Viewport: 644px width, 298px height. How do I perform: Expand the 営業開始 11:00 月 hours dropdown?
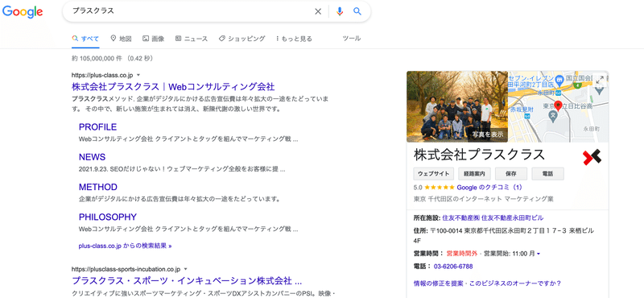(538, 254)
